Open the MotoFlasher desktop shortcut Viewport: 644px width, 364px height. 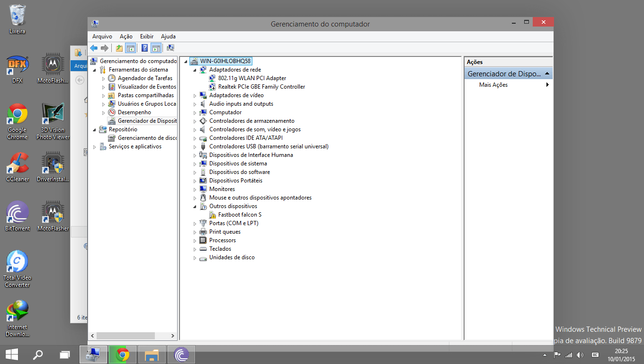tap(53, 217)
